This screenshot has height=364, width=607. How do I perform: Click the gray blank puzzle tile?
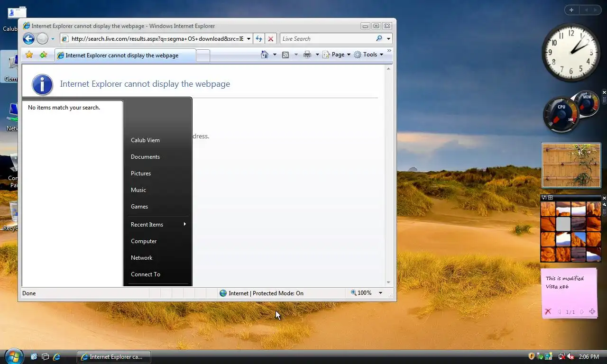click(563, 224)
